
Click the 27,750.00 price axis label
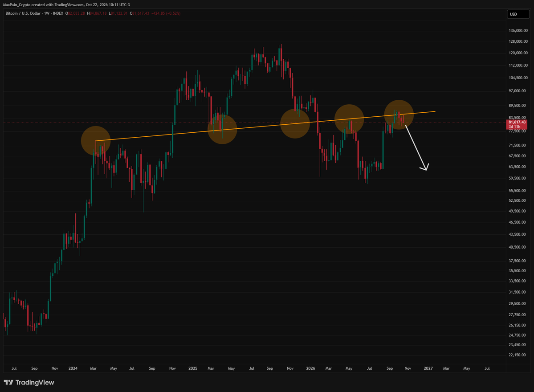518,314
